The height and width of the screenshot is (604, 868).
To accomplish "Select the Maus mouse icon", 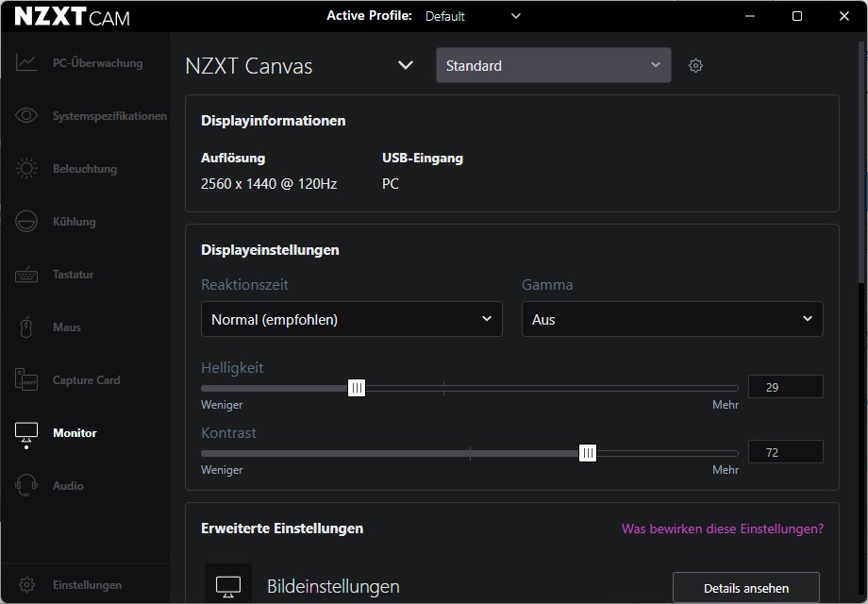I will [26, 327].
